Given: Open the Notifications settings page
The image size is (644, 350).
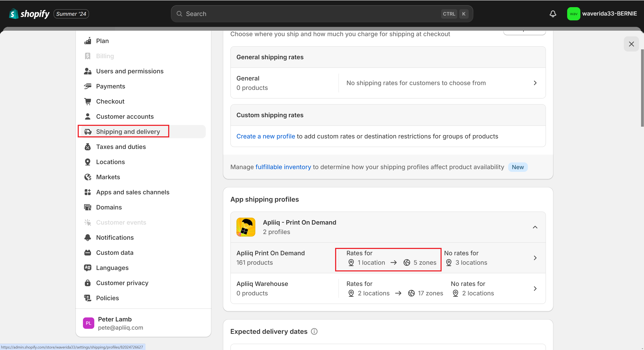Looking at the screenshot, I should (115, 238).
